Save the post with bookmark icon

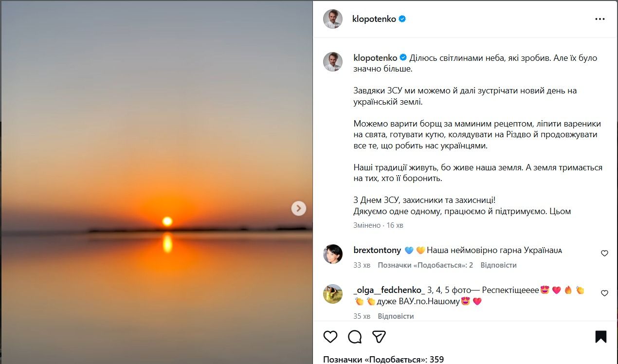click(x=600, y=337)
